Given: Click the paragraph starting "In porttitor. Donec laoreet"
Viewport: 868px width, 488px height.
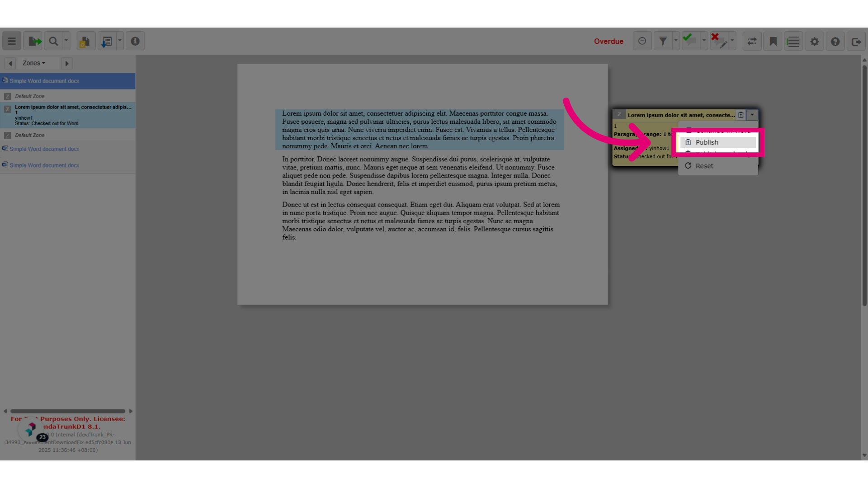Looking at the screenshot, I should pyautogui.click(x=420, y=175).
